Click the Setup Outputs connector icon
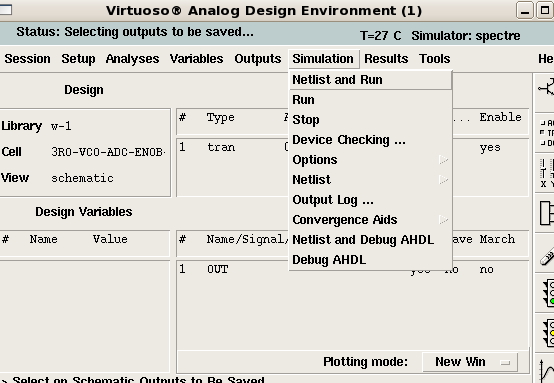Image resolution: width=554 pixels, height=383 pixels. 546,213
